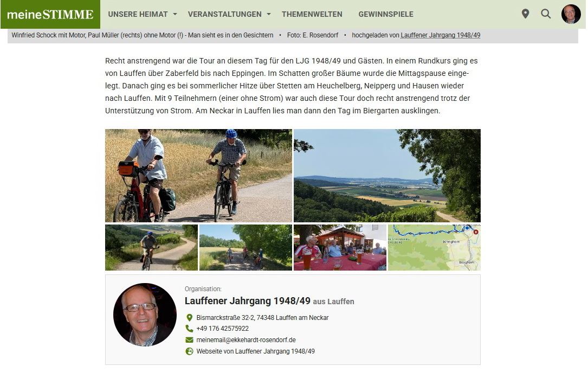Open user profile avatar in header

(571, 14)
